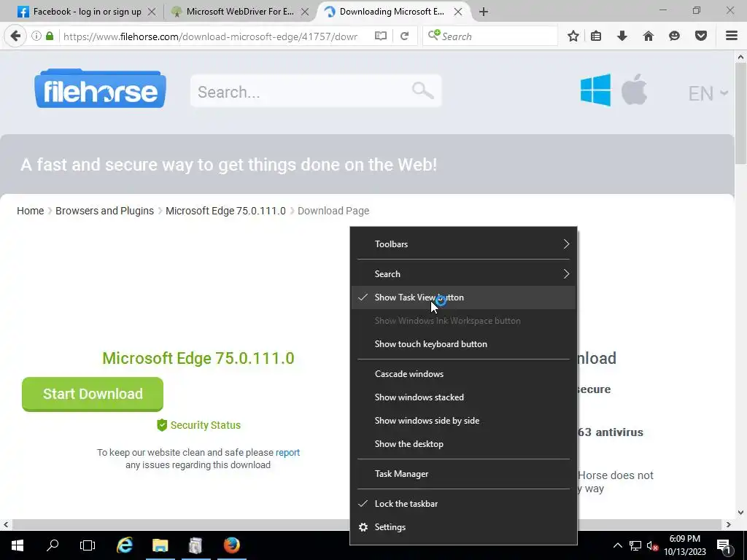
Task: Reload the current page
Action: tap(404, 36)
